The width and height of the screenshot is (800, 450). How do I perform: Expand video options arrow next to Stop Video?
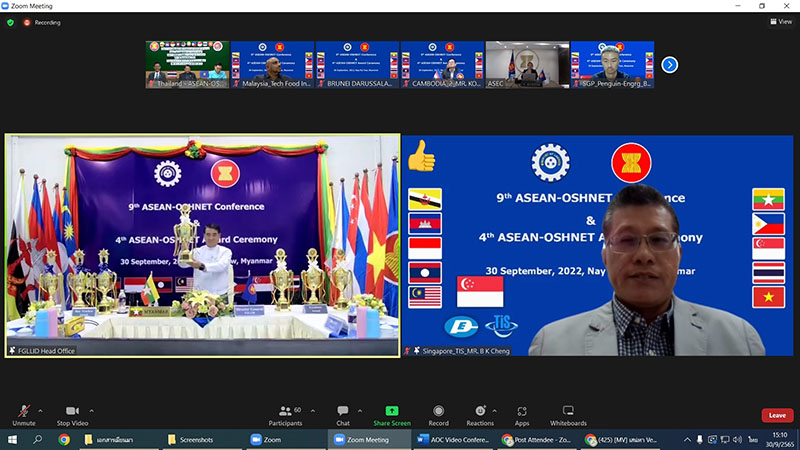tap(90, 409)
